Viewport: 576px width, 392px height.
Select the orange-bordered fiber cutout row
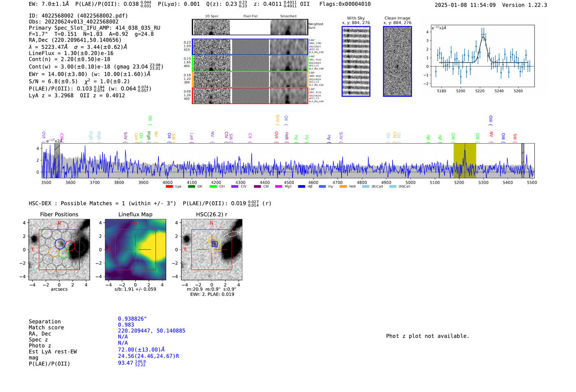pos(250,79)
